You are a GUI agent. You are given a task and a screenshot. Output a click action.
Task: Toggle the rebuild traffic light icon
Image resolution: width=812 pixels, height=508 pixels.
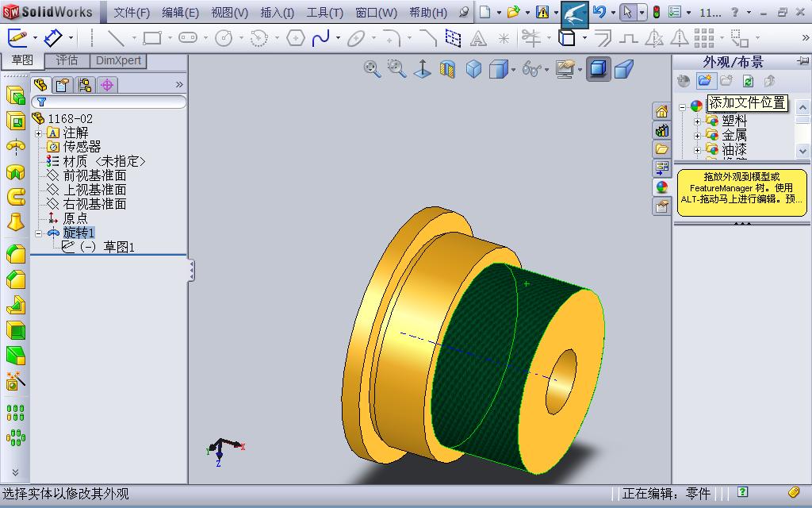[656, 12]
